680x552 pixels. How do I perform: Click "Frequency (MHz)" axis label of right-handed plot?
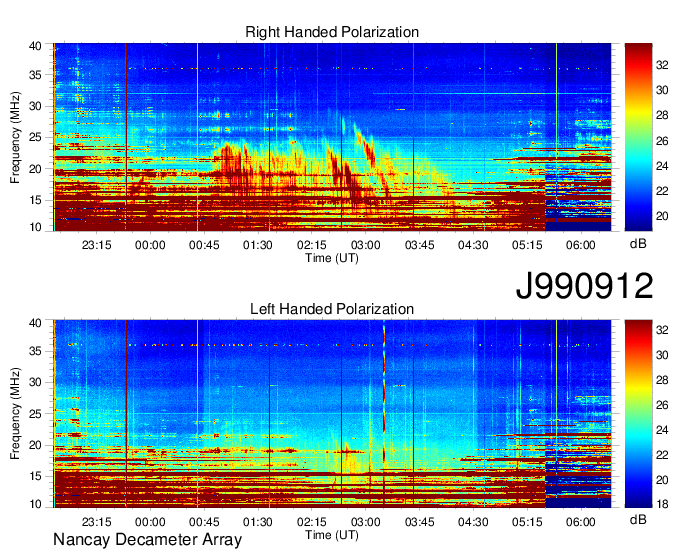[15, 137]
